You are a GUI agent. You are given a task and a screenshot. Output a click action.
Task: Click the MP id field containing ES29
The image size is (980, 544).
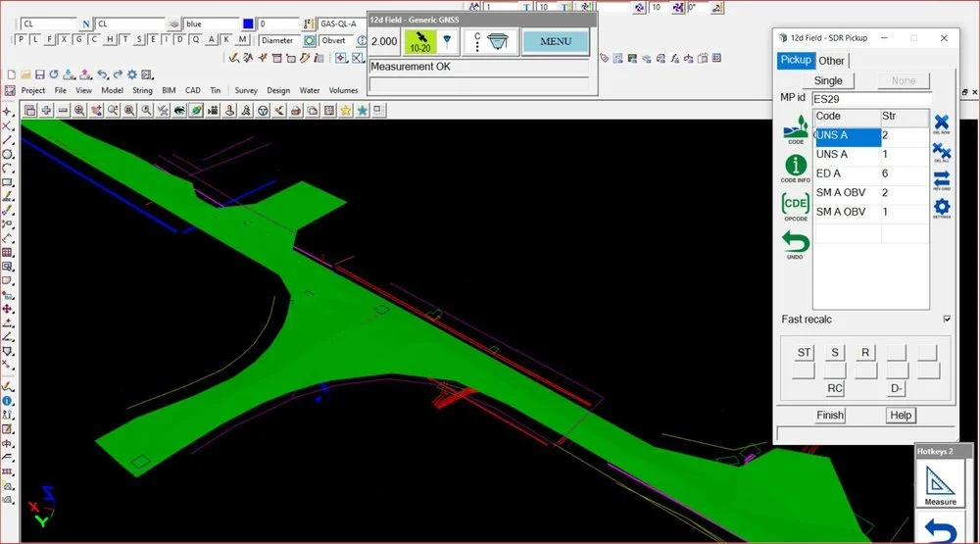point(871,99)
